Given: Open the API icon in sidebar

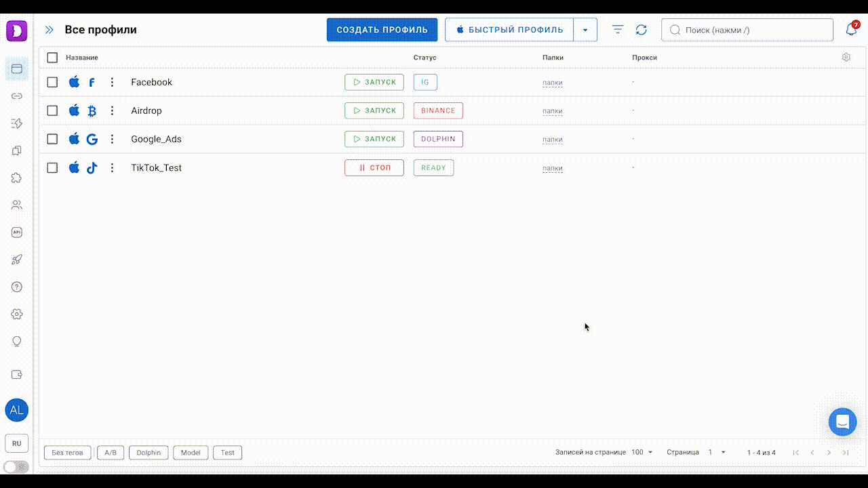Looking at the screenshot, I should [x=17, y=232].
